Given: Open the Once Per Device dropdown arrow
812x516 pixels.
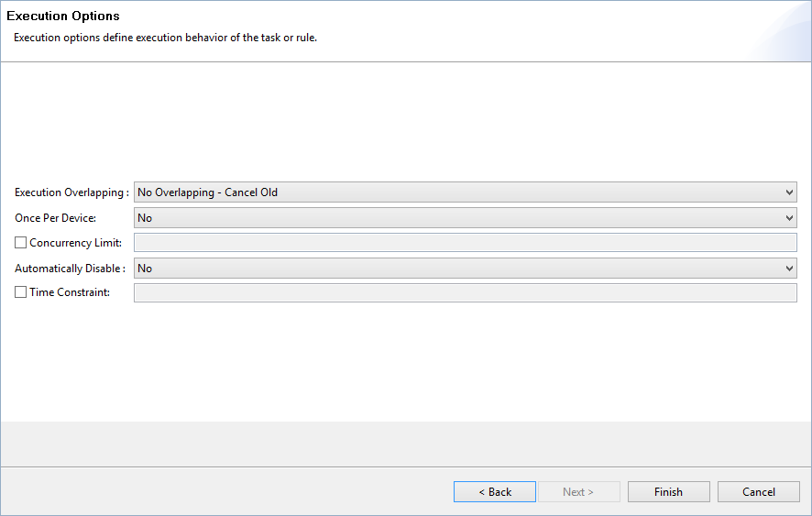Looking at the screenshot, I should 789,218.
